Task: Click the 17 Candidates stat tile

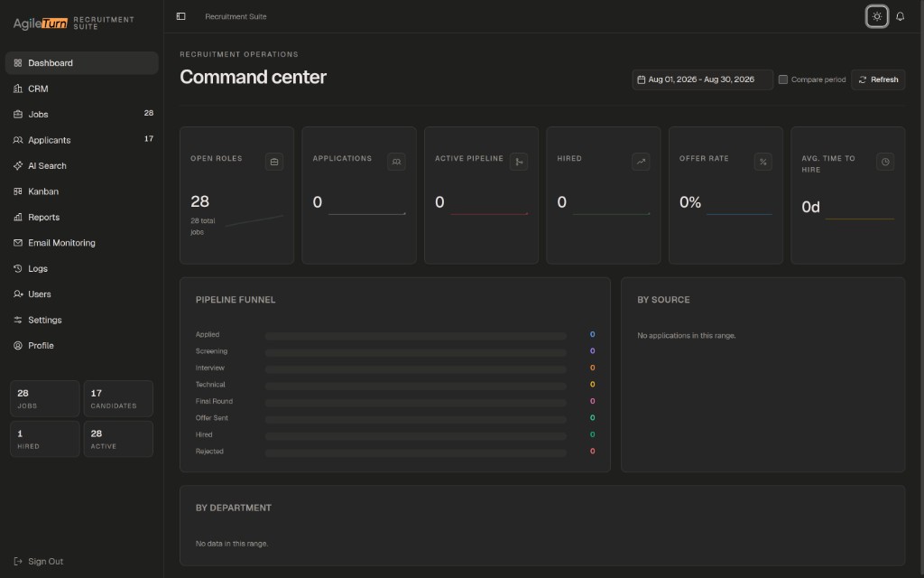Action: [x=118, y=398]
